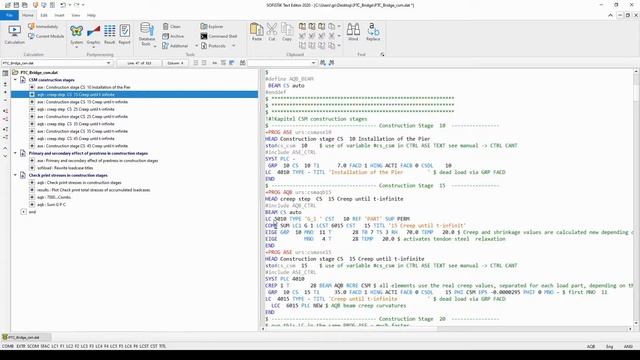Open the System visualization butterfly icon
Screen dimensions: 640x360
click(76, 31)
